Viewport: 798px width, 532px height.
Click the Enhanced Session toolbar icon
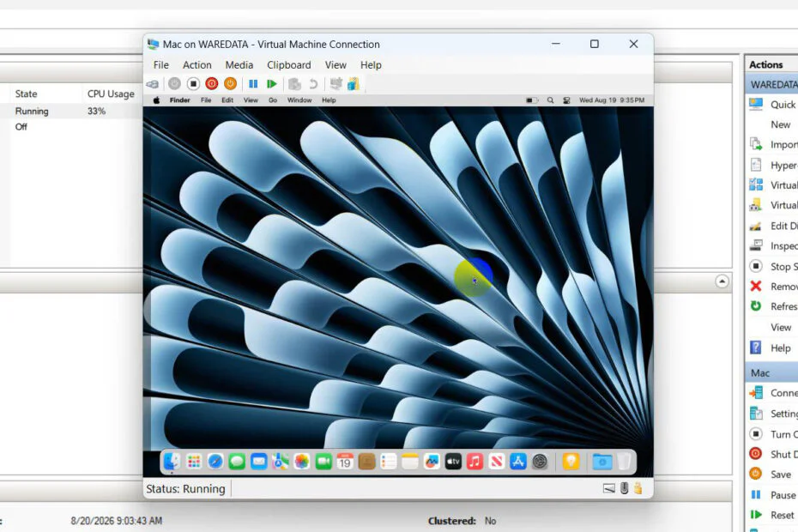point(336,83)
